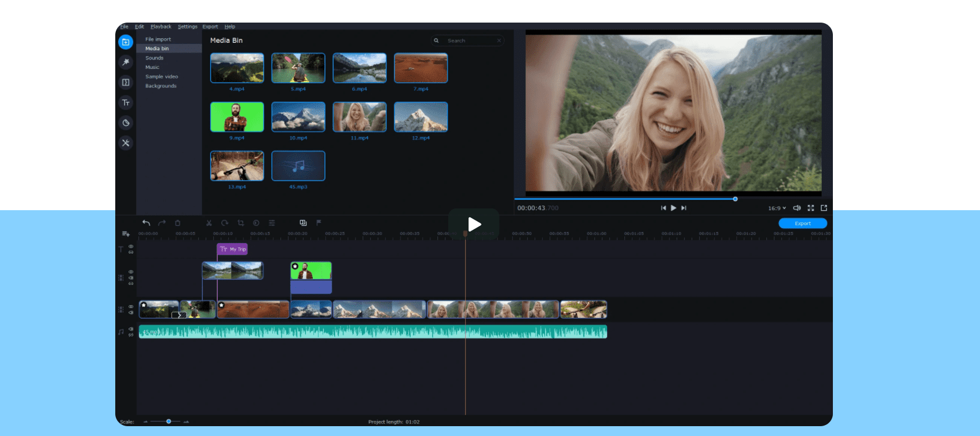This screenshot has height=436, width=980.
Task: Jump to previous frame in preview
Action: coord(663,208)
